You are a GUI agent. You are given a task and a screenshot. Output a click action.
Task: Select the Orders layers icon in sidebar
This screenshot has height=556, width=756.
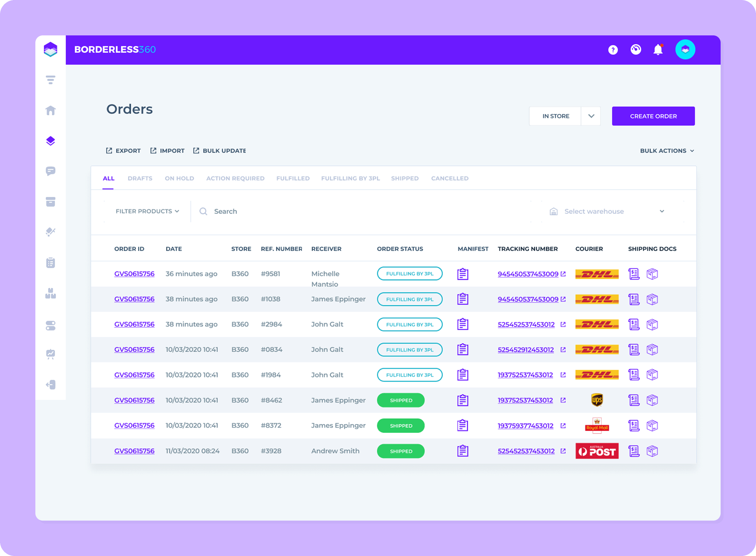tap(51, 140)
